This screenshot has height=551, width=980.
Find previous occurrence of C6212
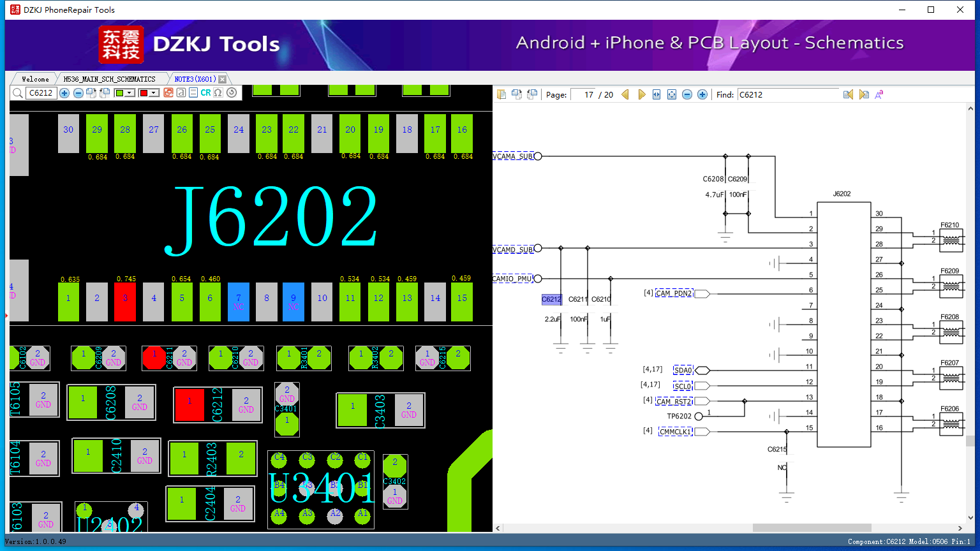848,94
